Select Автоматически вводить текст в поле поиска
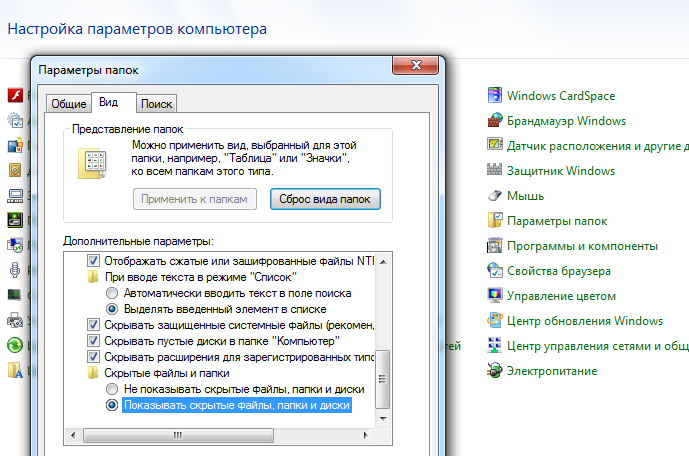This screenshot has height=456, width=689. [112, 294]
